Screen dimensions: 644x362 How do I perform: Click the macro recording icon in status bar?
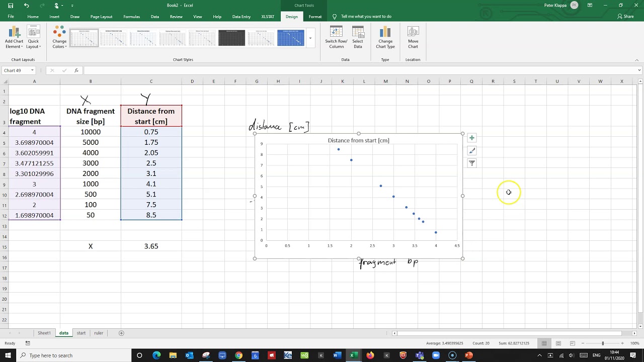[x=28, y=343]
